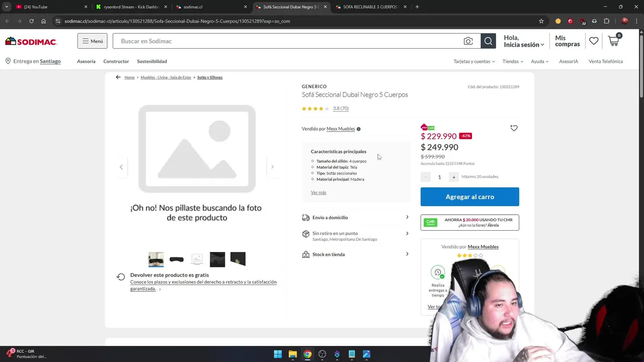This screenshot has width=644, height=362.
Task: Open the Windows Start button
Action: pos(278,354)
